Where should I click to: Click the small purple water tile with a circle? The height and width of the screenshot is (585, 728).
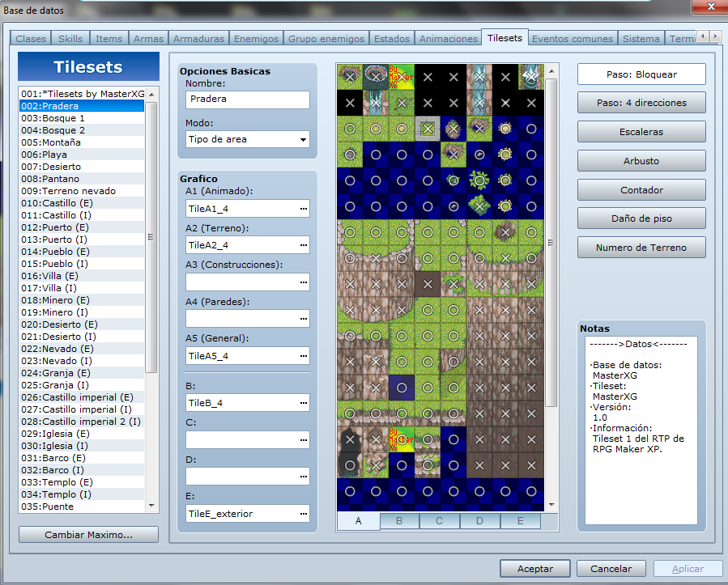pos(402,388)
